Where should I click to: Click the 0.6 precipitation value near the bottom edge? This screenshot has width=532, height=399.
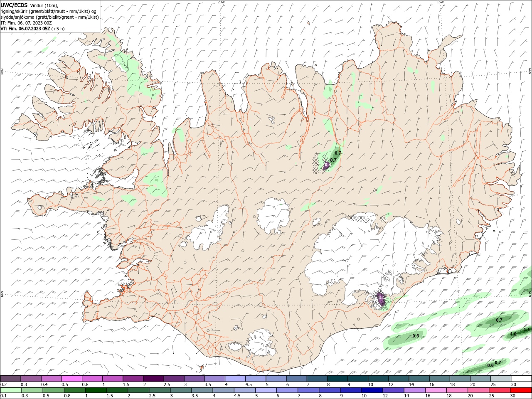click(490, 365)
